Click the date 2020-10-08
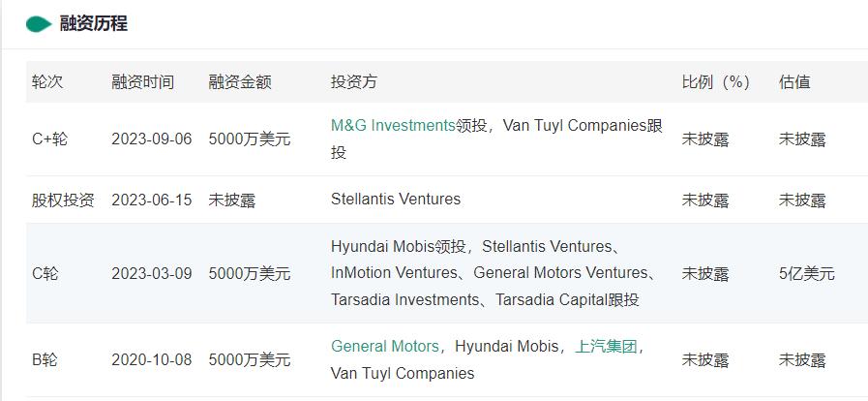 [x=151, y=359]
